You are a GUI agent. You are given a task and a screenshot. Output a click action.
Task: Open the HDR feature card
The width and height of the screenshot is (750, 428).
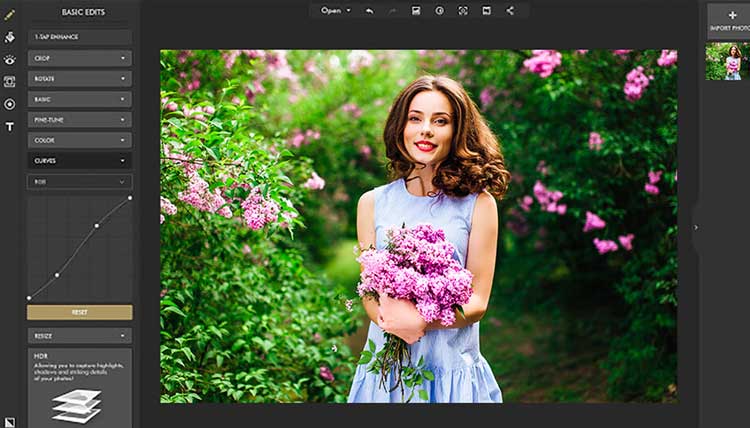(x=80, y=388)
